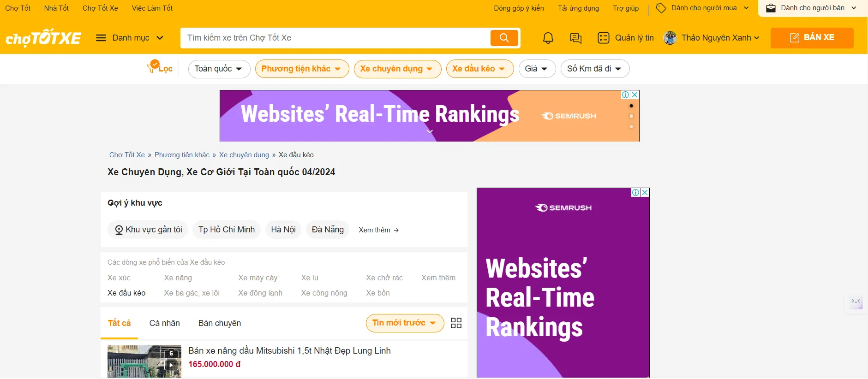Viewport: 868px width, 379px height.
Task: Click the location pin in Khu vực gần tôi
Action: point(119,230)
